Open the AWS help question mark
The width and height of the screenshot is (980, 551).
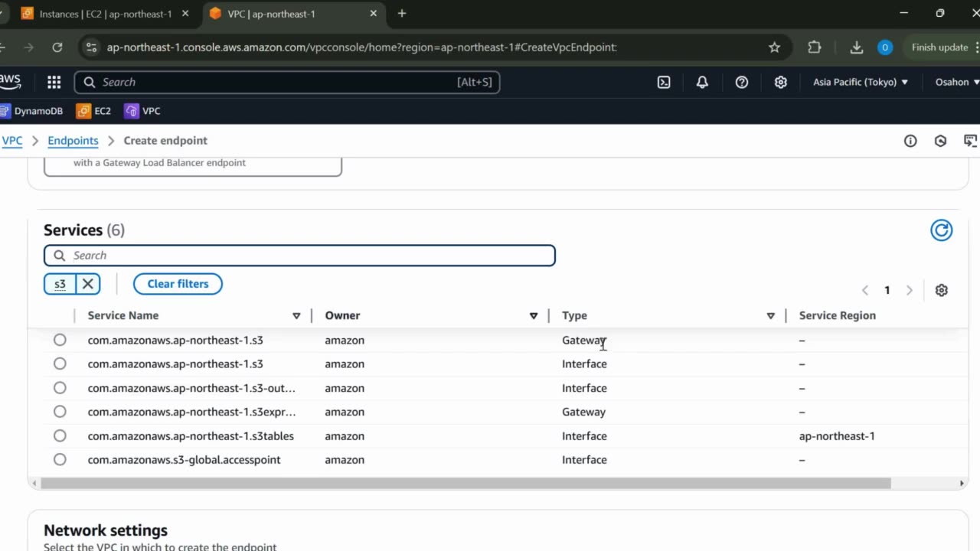742,82
